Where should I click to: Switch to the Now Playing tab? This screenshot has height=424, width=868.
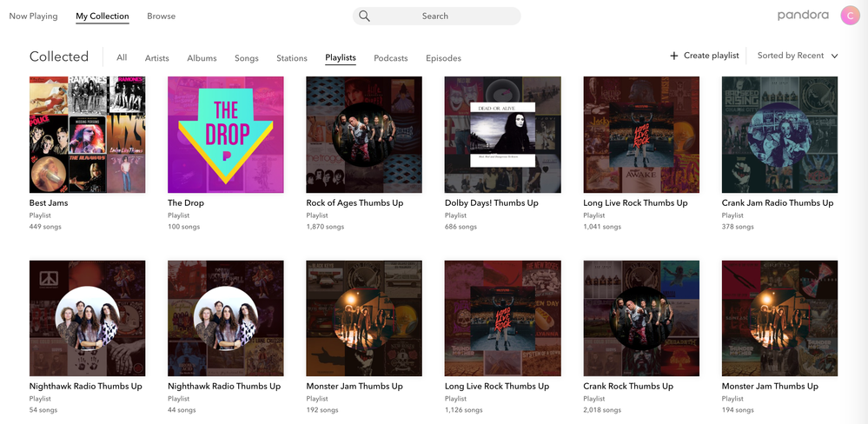pyautogui.click(x=33, y=16)
